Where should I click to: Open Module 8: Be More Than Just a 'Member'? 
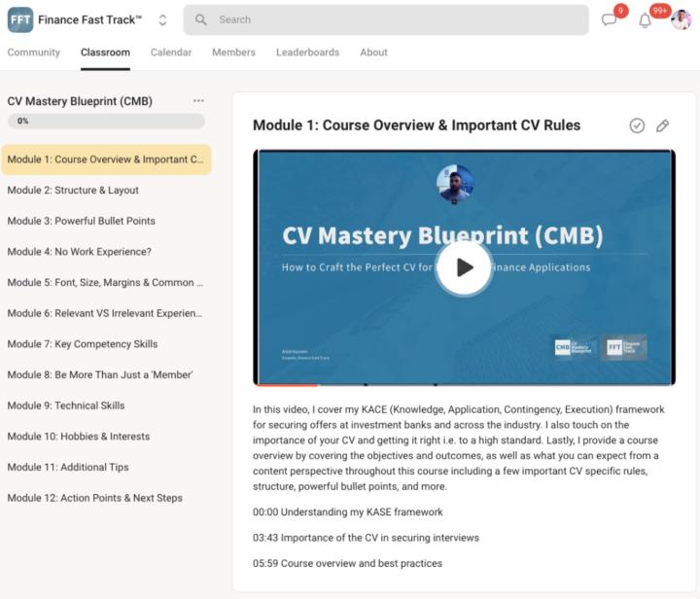point(106,375)
